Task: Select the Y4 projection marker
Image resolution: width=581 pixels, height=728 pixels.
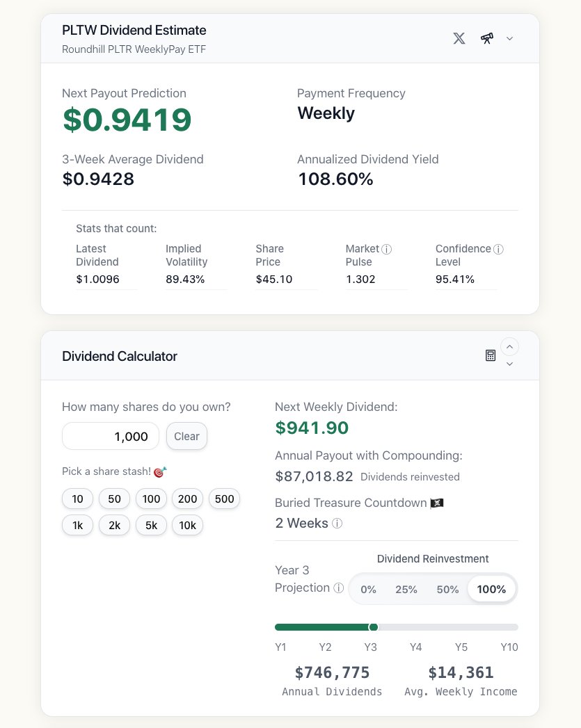Action: coord(415,647)
